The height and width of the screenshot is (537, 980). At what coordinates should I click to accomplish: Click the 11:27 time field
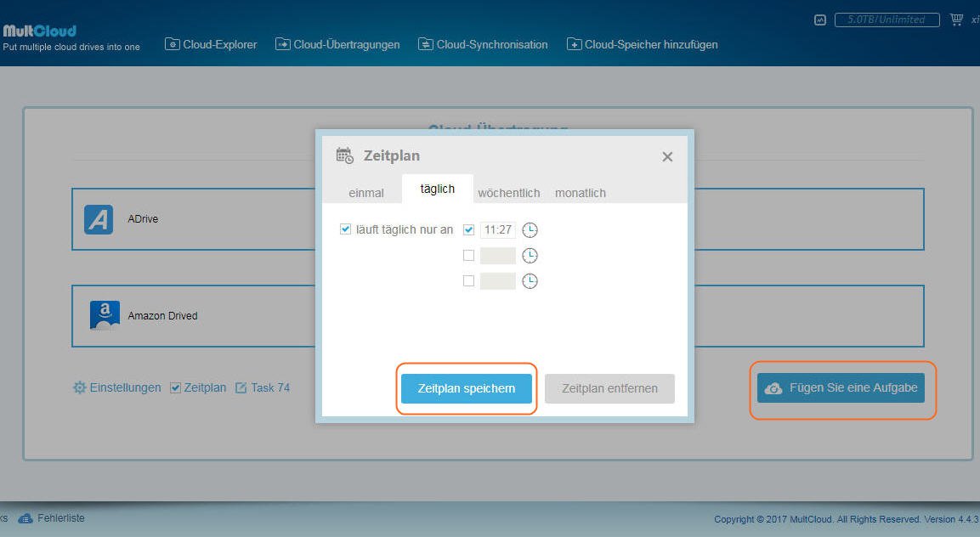coord(497,230)
